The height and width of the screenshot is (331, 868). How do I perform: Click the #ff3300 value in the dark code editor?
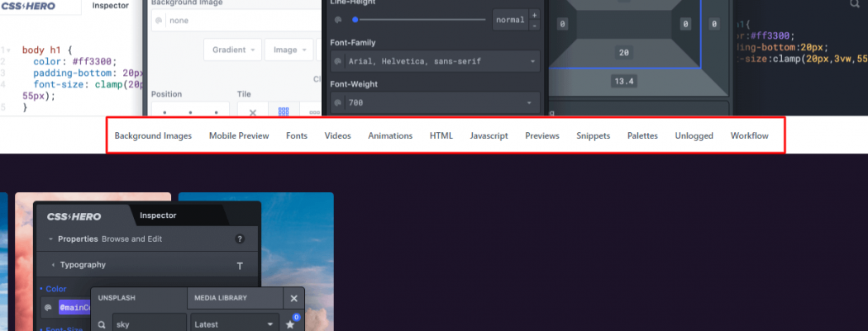pos(770,36)
